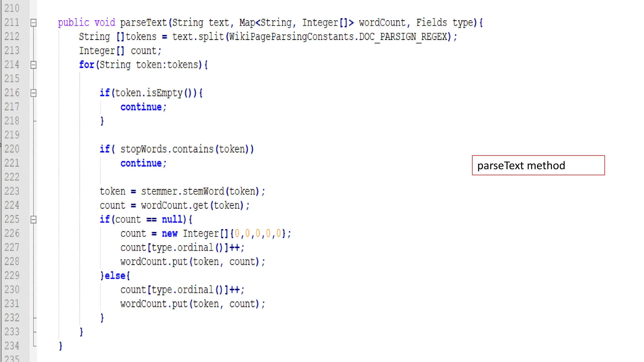Click count[type.ordinal()]++ on line 230
Viewport: 644px width, 362px height.
(x=180, y=290)
